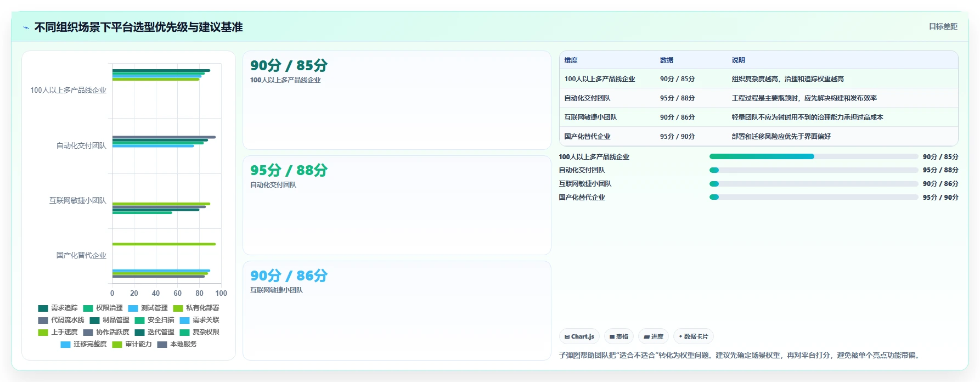980x382 pixels.
Task: Click note 部署和迁移风险应优先于界面偏好
Action: [x=781, y=137]
